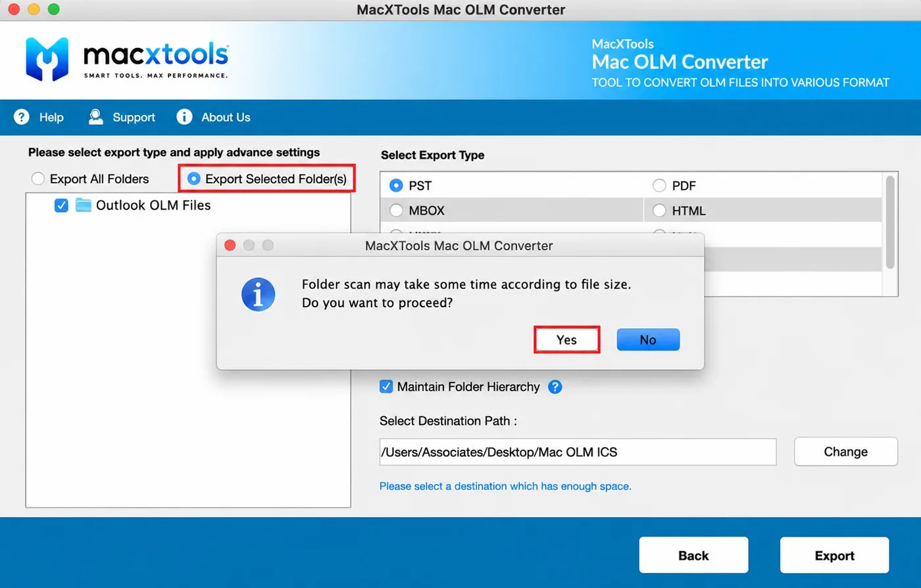Choose PDF export type
Viewport: 921px width, 588px height.
click(x=659, y=185)
